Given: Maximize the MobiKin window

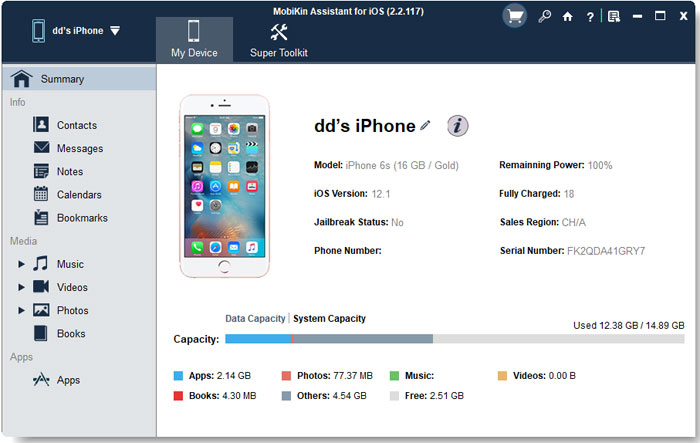Looking at the screenshot, I should tap(660, 16).
